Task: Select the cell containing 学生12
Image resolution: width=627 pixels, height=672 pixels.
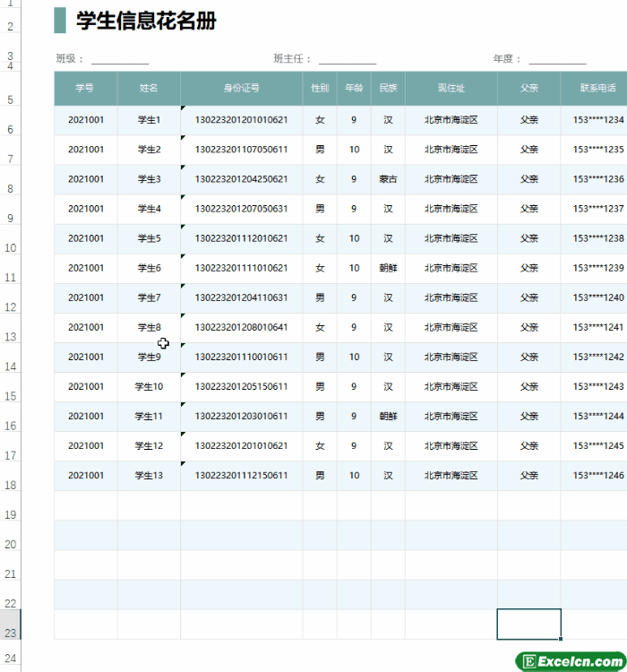Action: [x=149, y=445]
